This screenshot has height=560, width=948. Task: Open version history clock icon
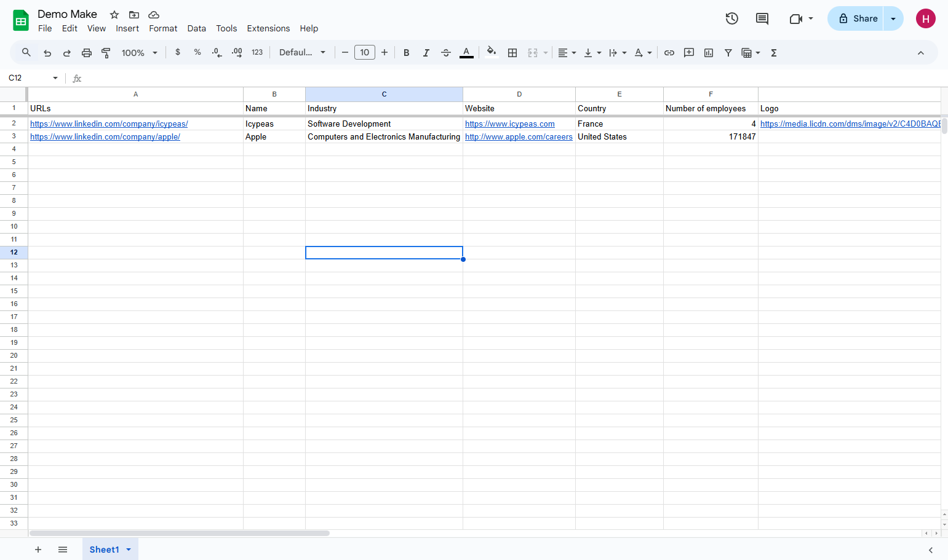coord(732,18)
